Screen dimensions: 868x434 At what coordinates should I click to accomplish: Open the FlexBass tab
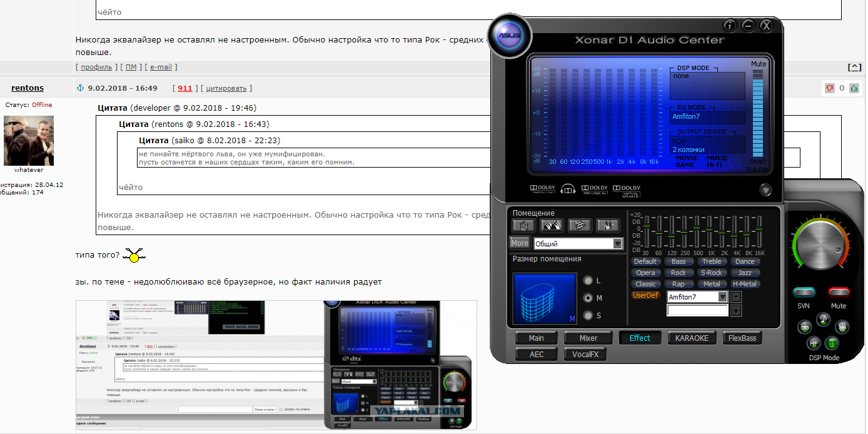point(742,338)
